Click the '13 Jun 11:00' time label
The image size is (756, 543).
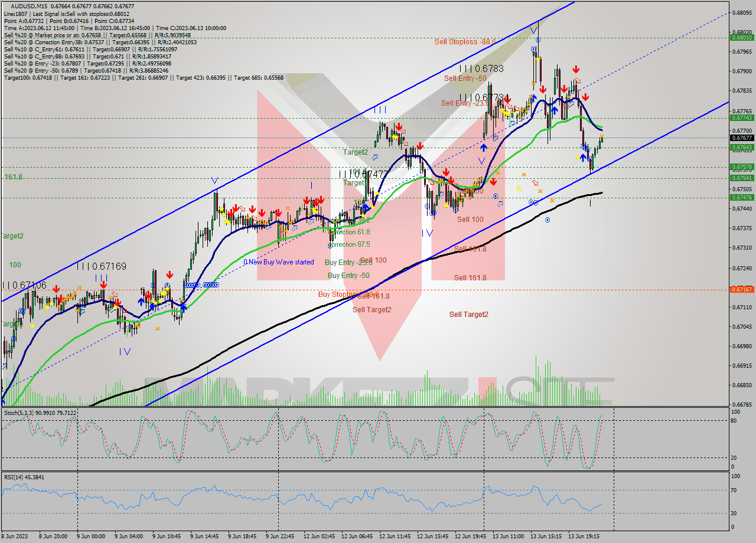pyautogui.click(x=508, y=537)
